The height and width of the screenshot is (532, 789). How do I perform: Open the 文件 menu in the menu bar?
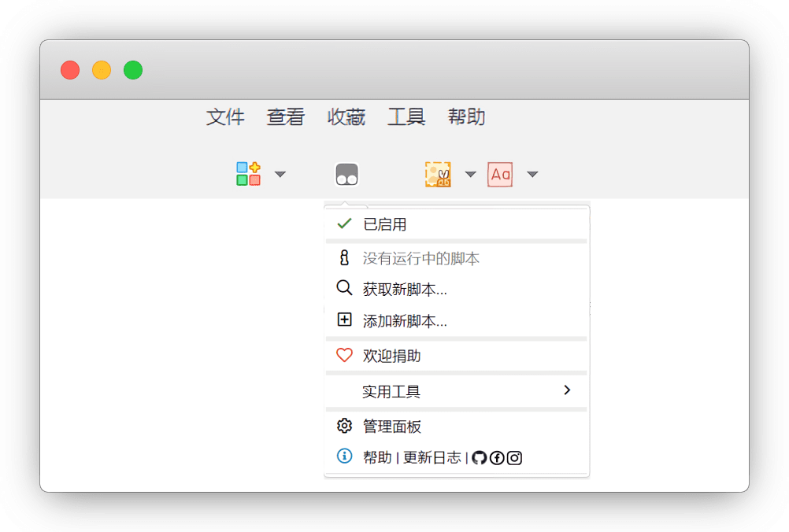click(225, 117)
